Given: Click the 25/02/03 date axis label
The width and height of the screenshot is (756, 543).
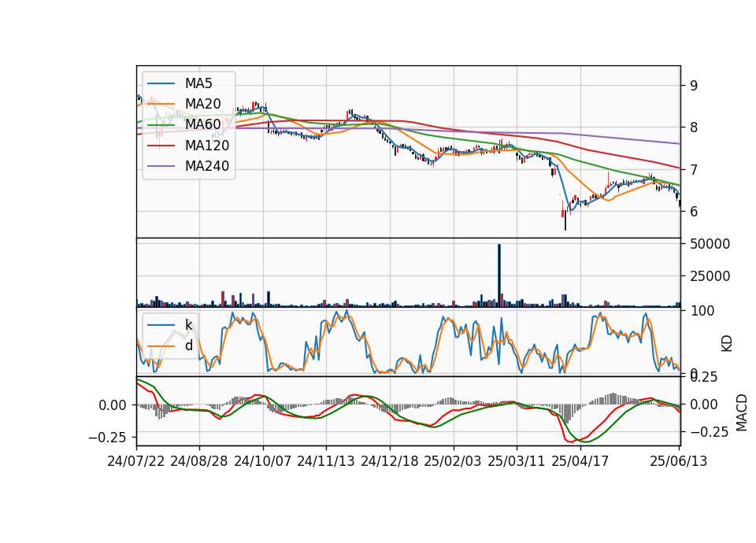Looking at the screenshot, I should pos(453,461).
